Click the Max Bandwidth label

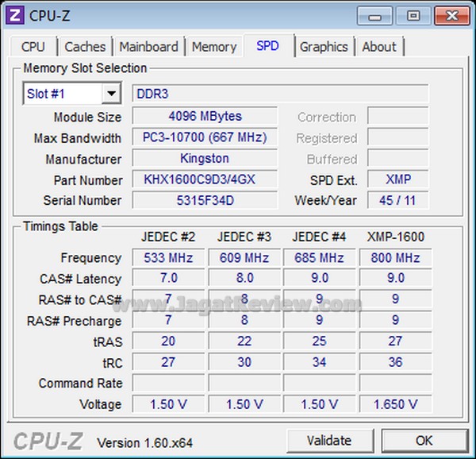tap(78, 138)
